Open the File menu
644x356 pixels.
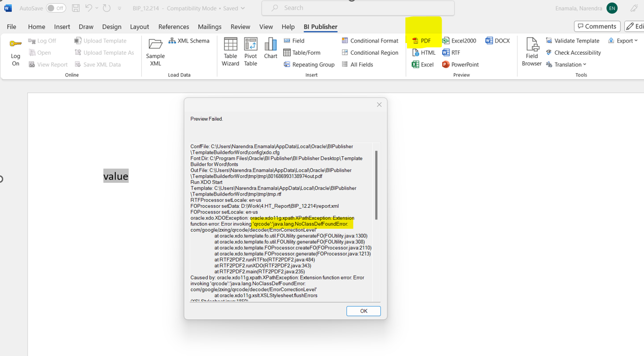pyautogui.click(x=11, y=27)
